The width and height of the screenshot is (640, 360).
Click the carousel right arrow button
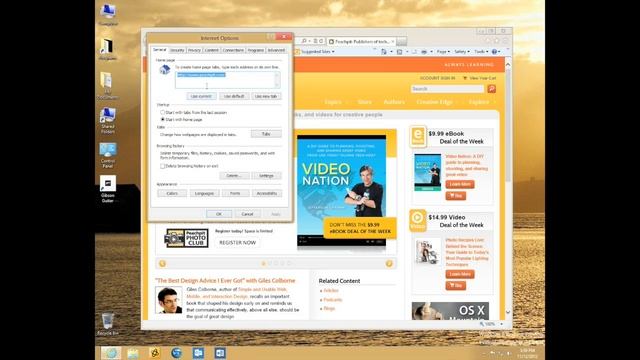pos(389,263)
